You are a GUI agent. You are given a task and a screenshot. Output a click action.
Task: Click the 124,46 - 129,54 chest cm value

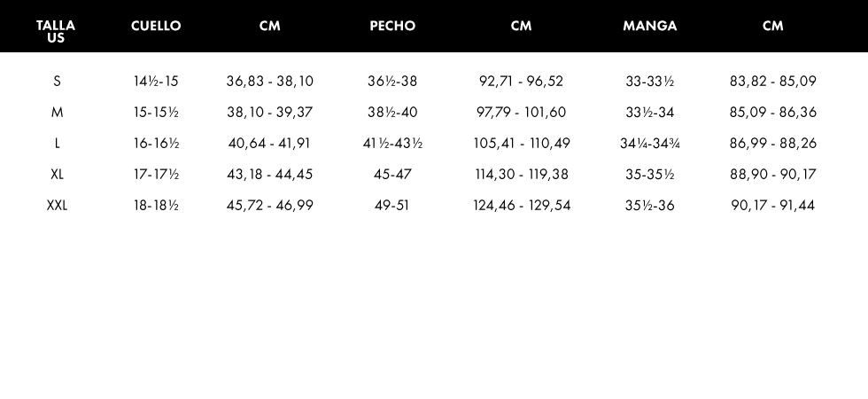pyautogui.click(x=521, y=206)
